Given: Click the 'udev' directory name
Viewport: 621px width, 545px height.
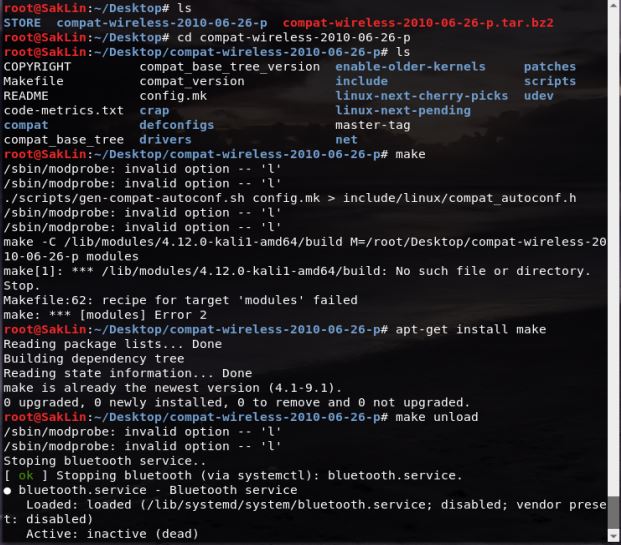Looking at the screenshot, I should pos(539,96).
